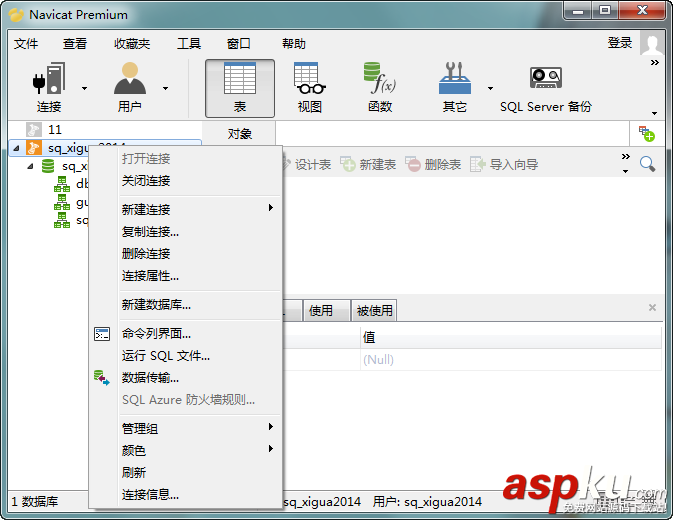Image resolution: width=673 pixels, height=520 pixels.
Task: Open the 连接 (Connection) toolbar icon
Action: [49, 88]
